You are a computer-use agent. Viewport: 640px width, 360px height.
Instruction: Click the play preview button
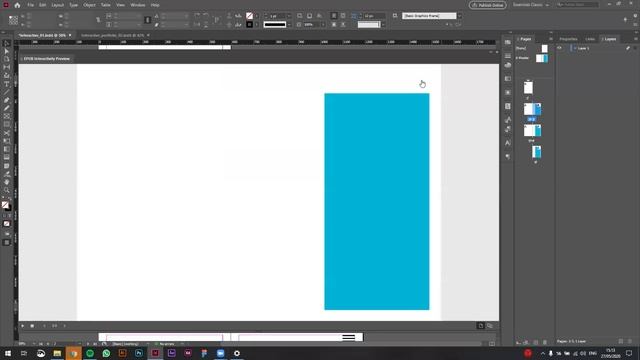click(x=22, y=326)
